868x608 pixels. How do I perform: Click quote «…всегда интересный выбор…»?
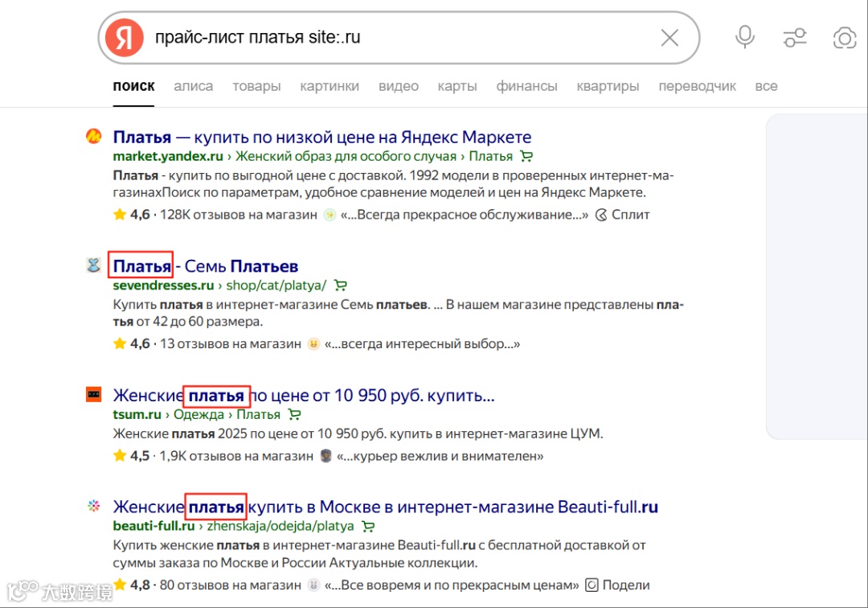click(423, 344)
